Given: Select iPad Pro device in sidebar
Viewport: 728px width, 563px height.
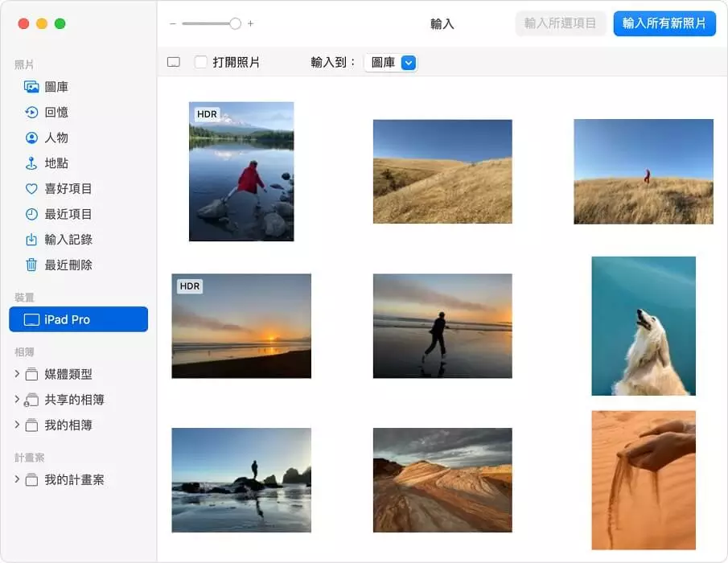Looking at the screenshot, I should [x=79, y=319].
